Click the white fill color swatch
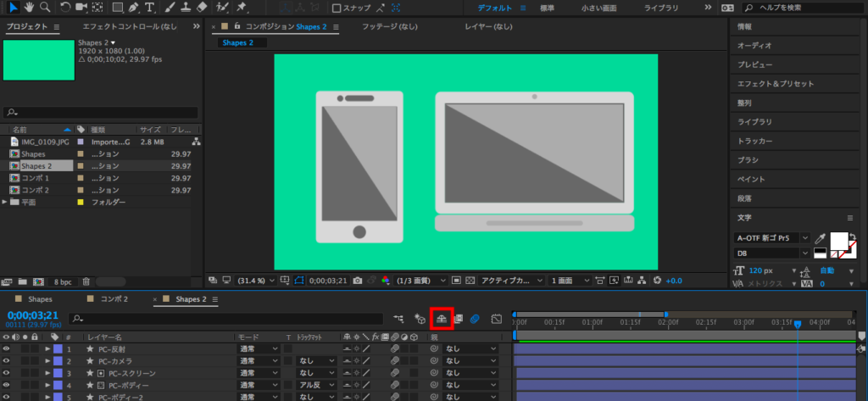The image size is (868, 401). 840,242
